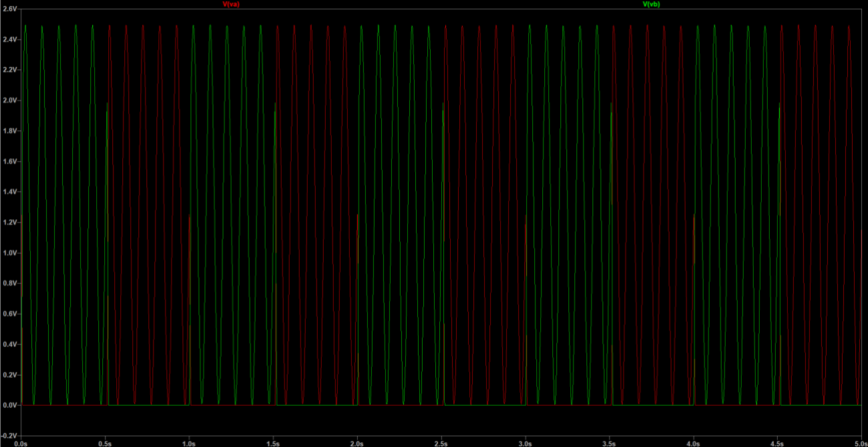This screenshot has height=447, width=868.
Task: Click the 1.5s time axis label
Action: coord(273,443)
